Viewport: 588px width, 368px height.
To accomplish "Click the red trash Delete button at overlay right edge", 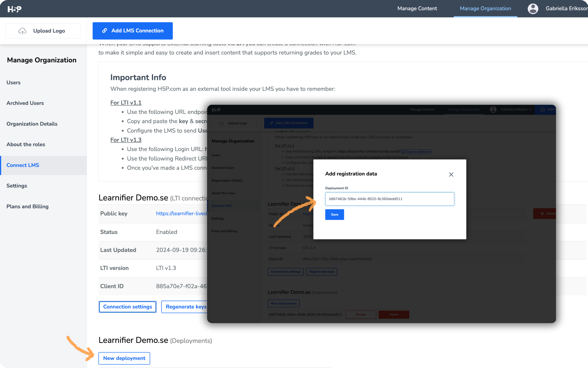I will pyautogui.click(x=545, y=213).
